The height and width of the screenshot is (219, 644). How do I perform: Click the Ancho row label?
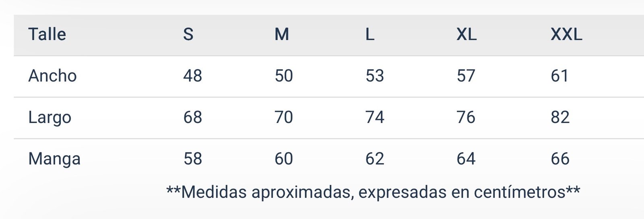click(52, 76)
